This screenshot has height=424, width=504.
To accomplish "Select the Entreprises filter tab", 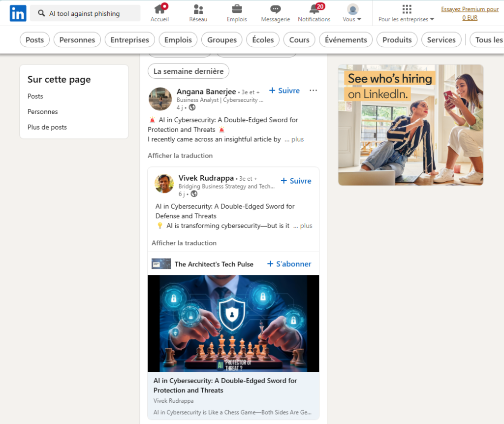I will (x=129, y=40).
